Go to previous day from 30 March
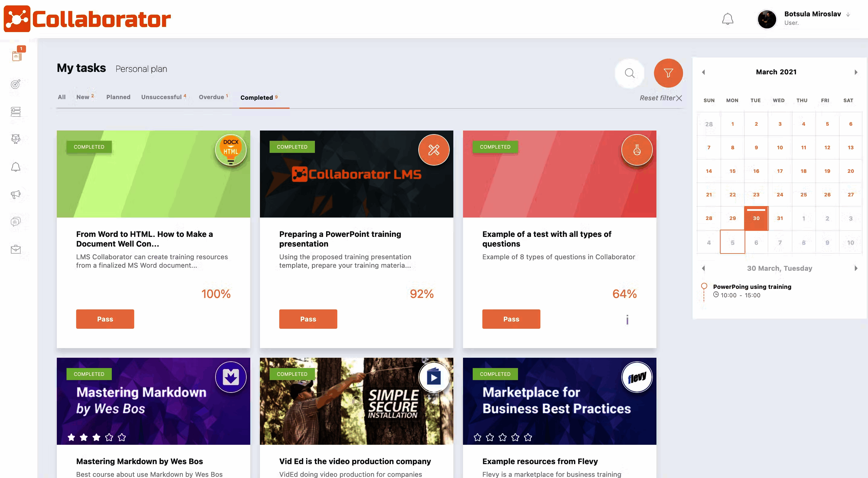Screen dimensions: 868x478 [704, 268]
